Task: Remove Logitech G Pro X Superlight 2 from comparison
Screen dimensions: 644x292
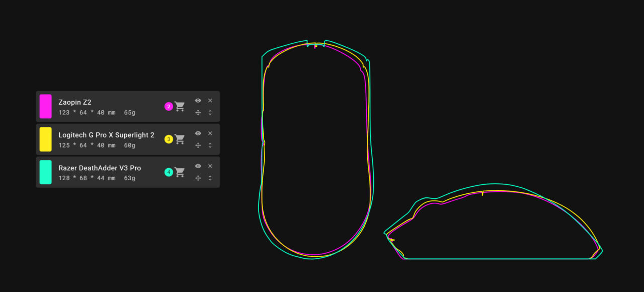Action: tap(210, 133)
